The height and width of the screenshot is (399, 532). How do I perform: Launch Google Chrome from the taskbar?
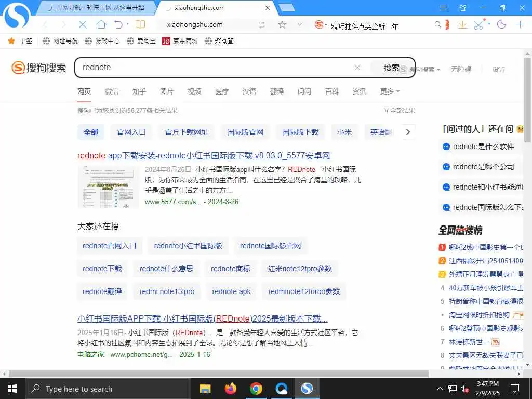256,389
